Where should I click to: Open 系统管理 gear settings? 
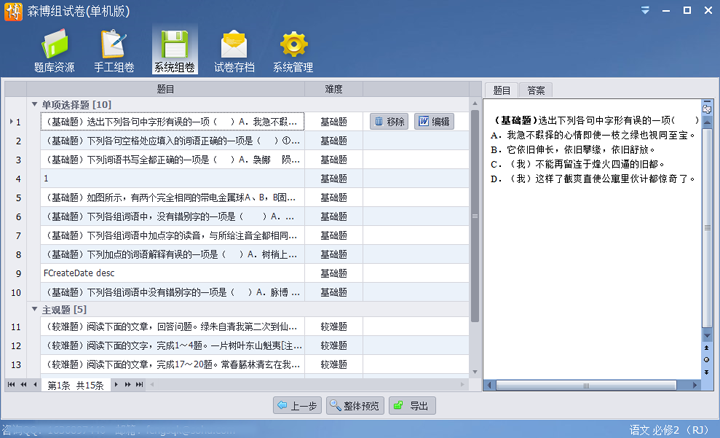click(293, 52)
